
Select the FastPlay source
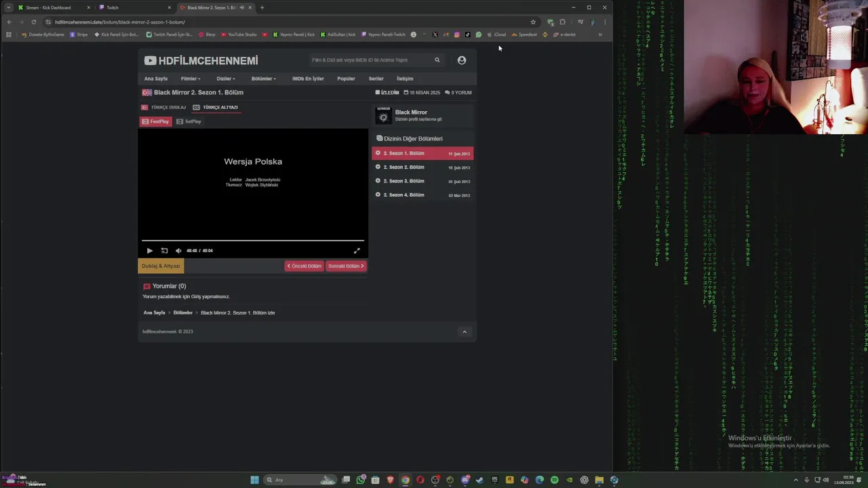point(155,121)
